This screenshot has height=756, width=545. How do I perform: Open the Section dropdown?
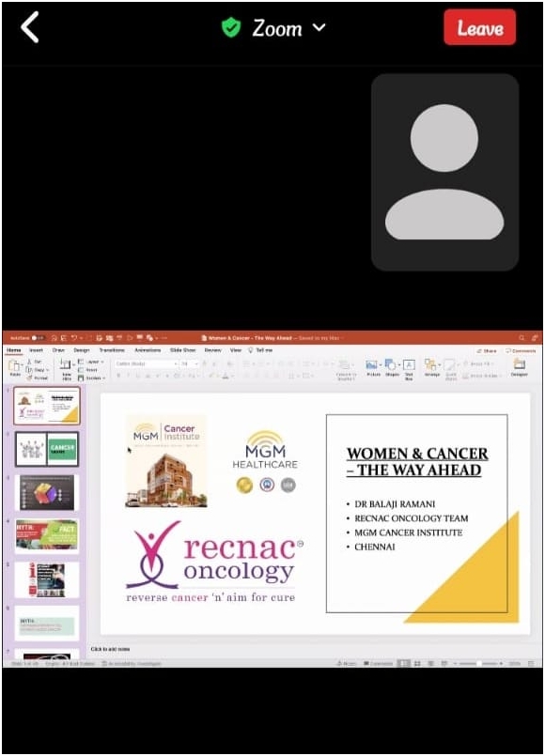(x=92, y=378)
